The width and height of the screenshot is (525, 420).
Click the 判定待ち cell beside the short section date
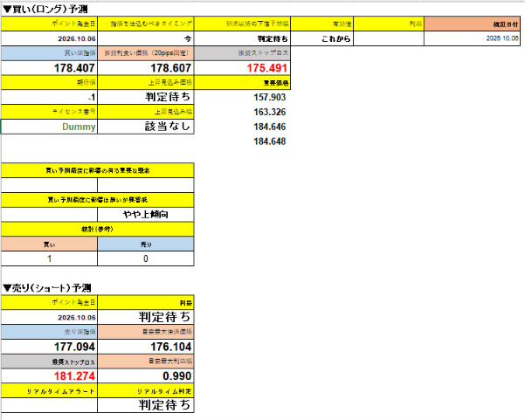click(x=146, y=317)
